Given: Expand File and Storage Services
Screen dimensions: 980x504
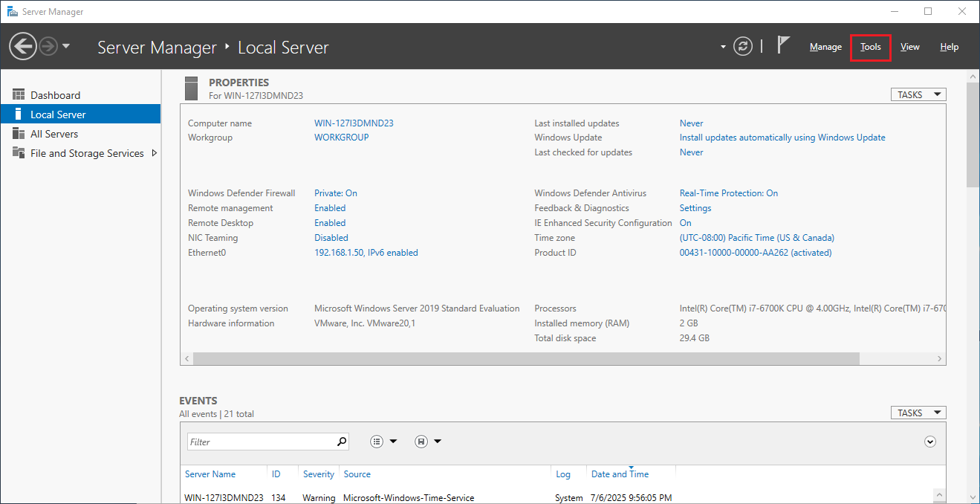Looking at the screenshot, I should click(155, 153).
